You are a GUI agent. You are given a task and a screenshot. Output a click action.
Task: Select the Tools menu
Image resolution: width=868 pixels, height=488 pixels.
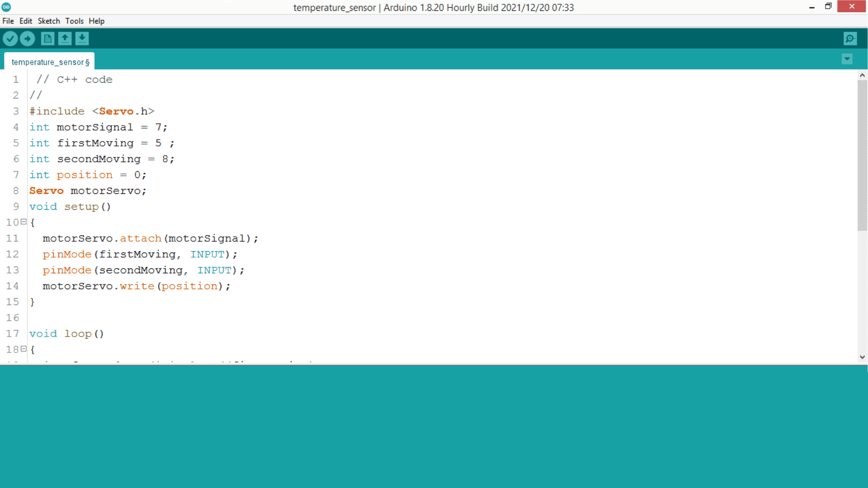(74, 21)
